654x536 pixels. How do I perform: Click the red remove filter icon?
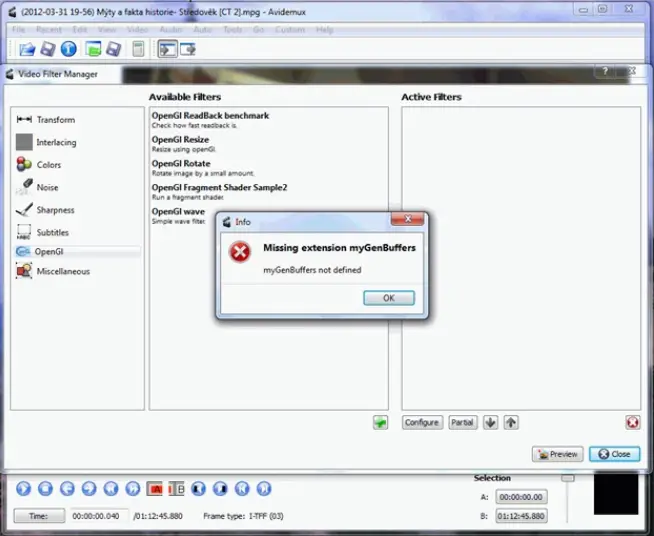point(633,423)
